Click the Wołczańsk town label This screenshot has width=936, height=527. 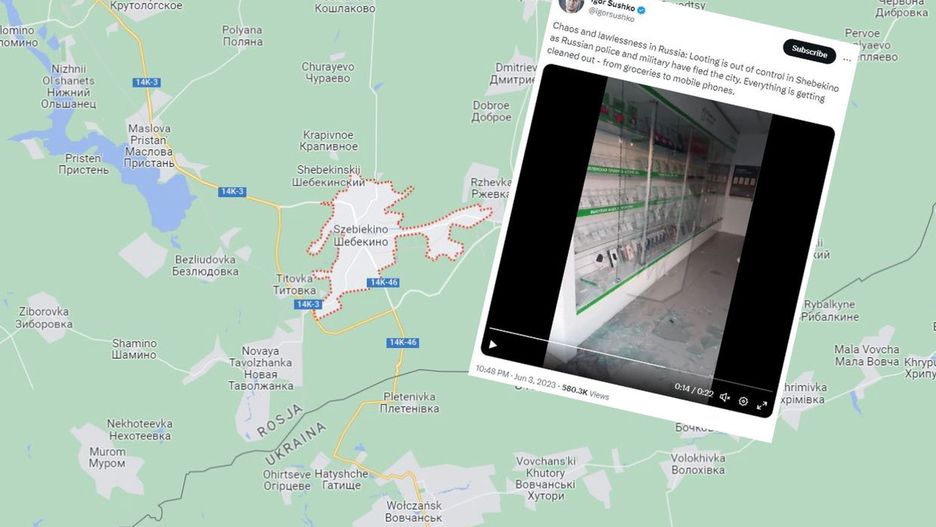414,506
